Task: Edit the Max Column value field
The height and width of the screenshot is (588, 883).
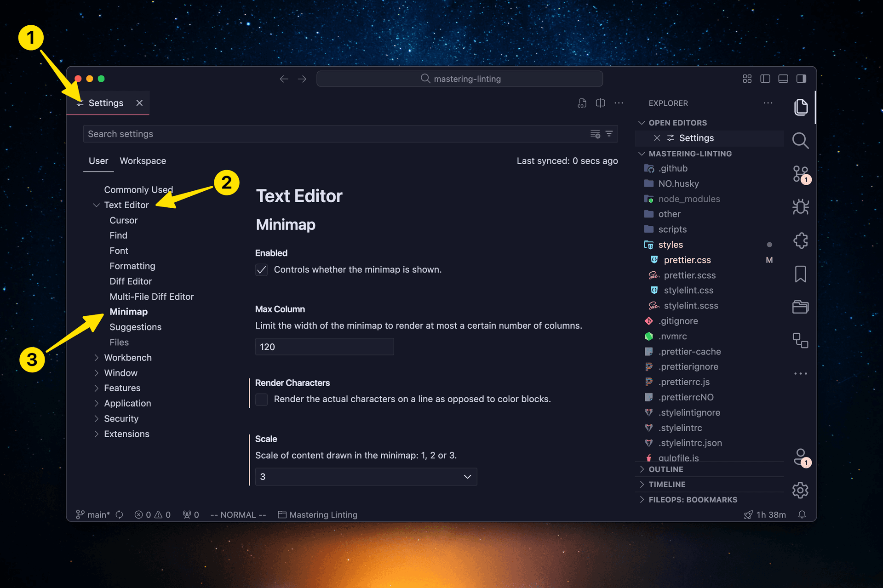Action: coord(324,347)
